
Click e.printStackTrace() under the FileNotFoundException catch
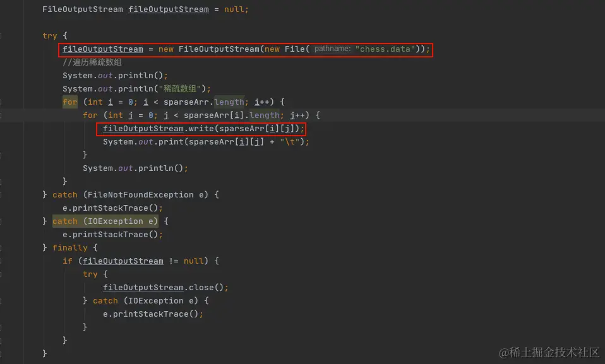pos(112,208)
